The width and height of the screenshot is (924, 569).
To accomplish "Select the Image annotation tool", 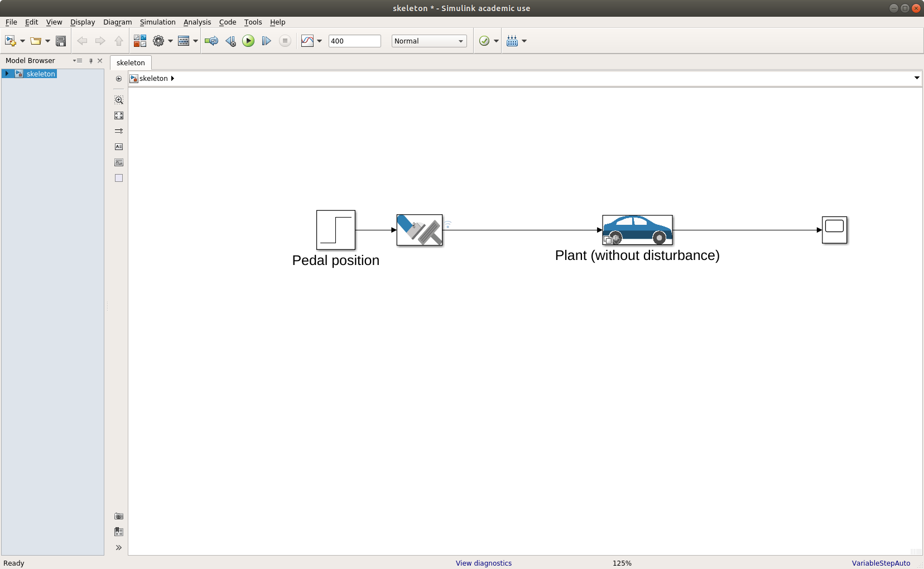I will (119, 162).
